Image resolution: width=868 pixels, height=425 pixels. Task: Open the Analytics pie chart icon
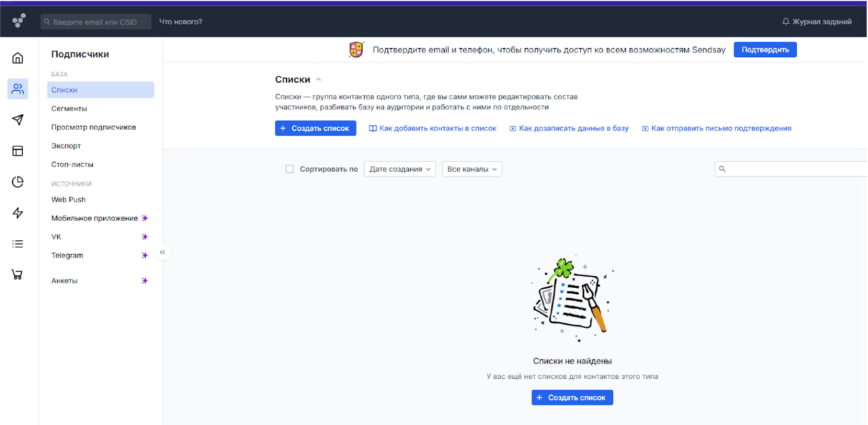pyautogui.click(x=18, y=182)
